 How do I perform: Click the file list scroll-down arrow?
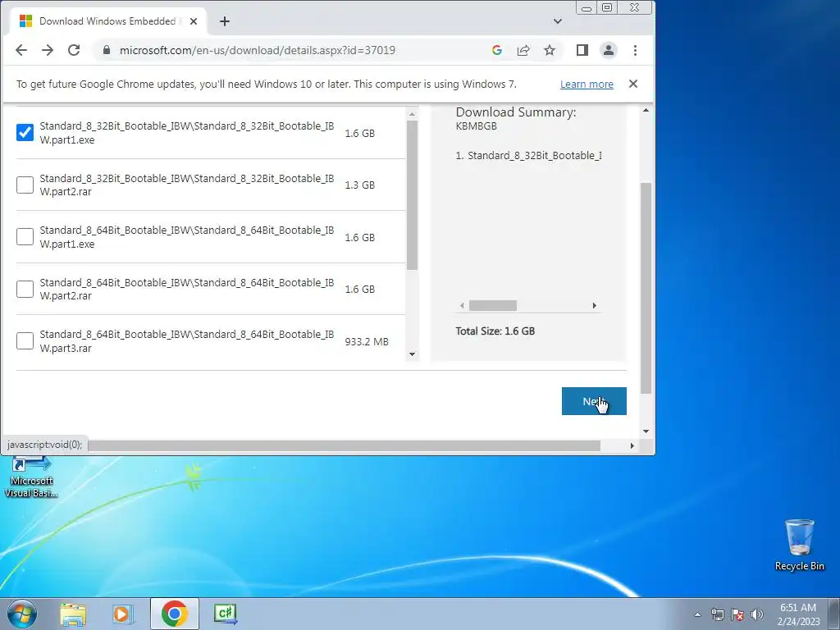412,354
